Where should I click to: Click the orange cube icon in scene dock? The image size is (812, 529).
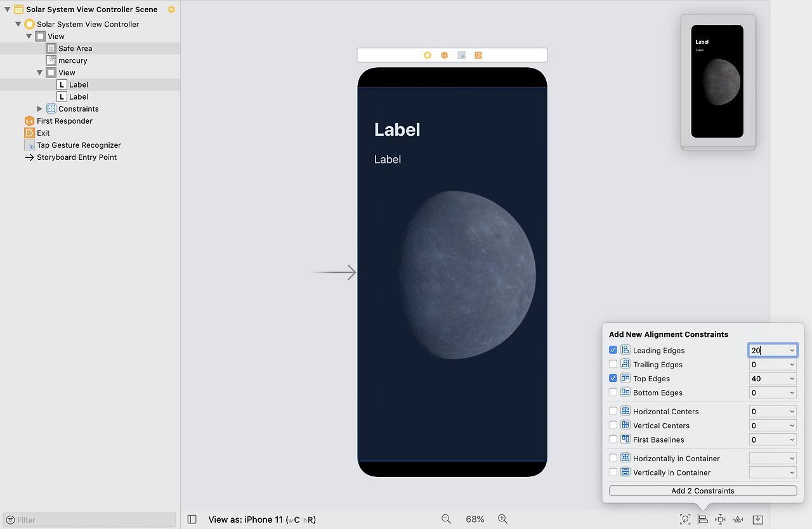445,55
